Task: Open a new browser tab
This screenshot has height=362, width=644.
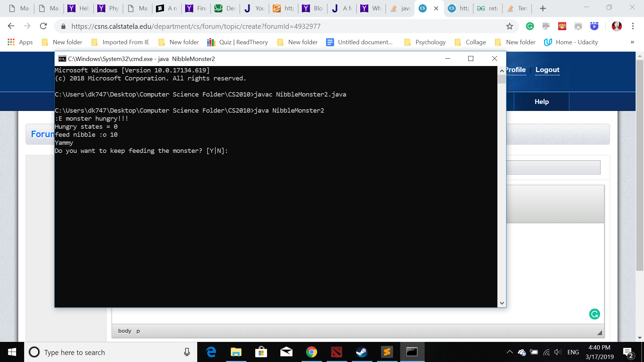Action: point(543,8)
